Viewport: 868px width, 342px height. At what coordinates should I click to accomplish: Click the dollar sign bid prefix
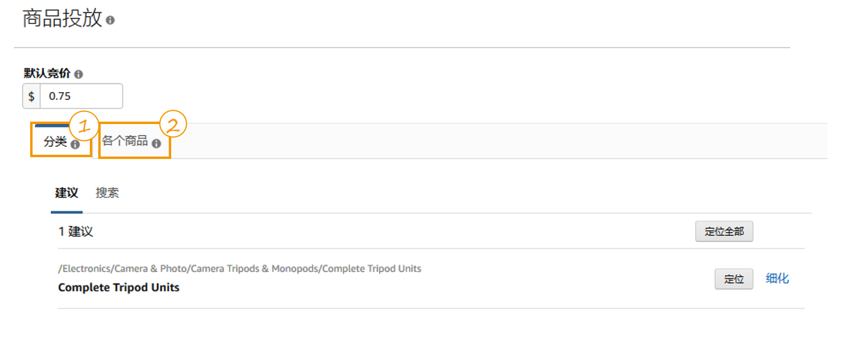point(31,96)
